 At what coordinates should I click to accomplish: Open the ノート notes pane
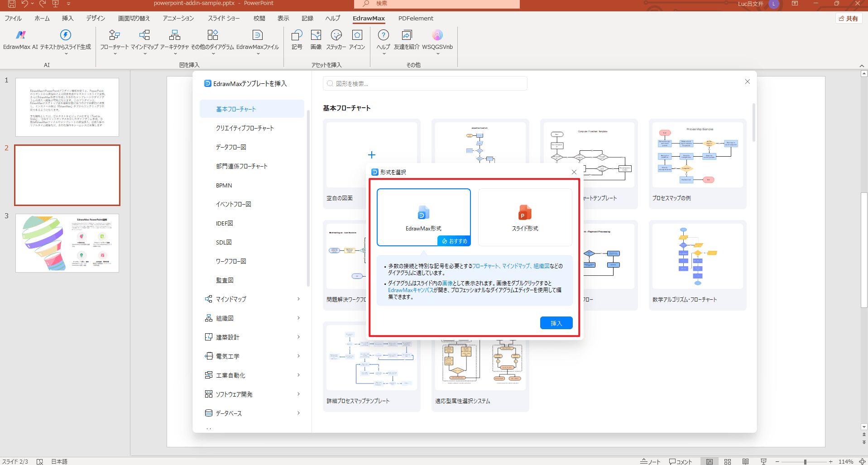click(x=650, y=462)
